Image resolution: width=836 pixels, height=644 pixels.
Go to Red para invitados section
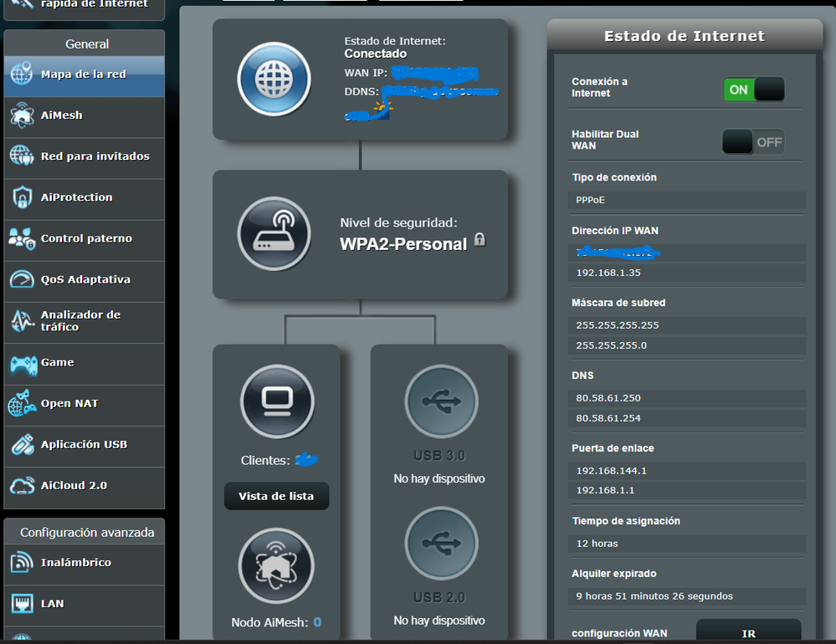[95, 156]
